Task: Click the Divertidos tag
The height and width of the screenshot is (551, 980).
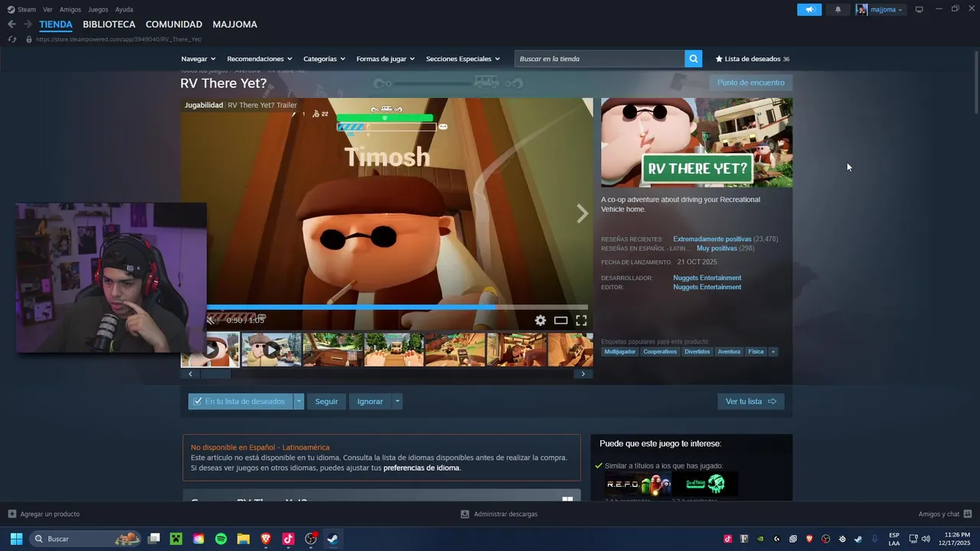Action: (x=697, y=352)
